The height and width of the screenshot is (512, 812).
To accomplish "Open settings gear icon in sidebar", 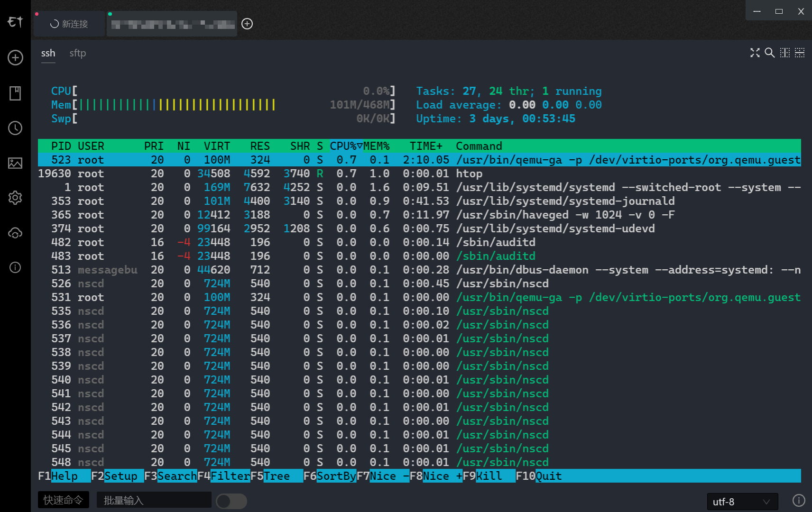I will click(x=15, y=198).
